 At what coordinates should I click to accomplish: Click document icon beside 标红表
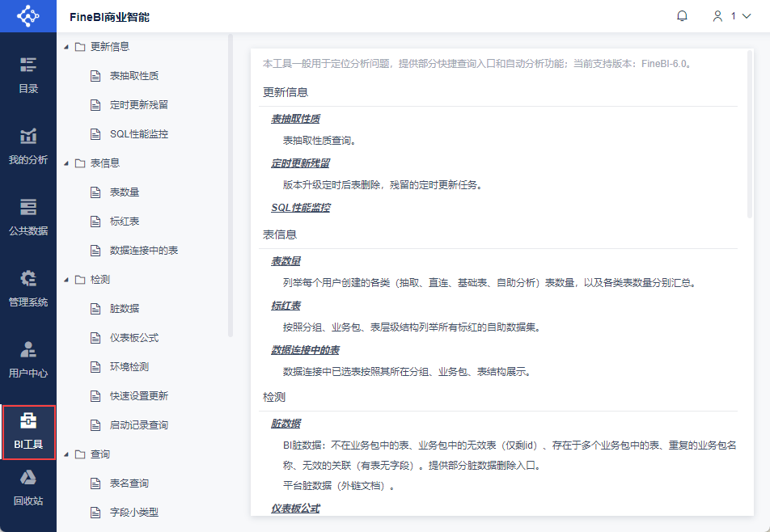[x=95, y=222]
